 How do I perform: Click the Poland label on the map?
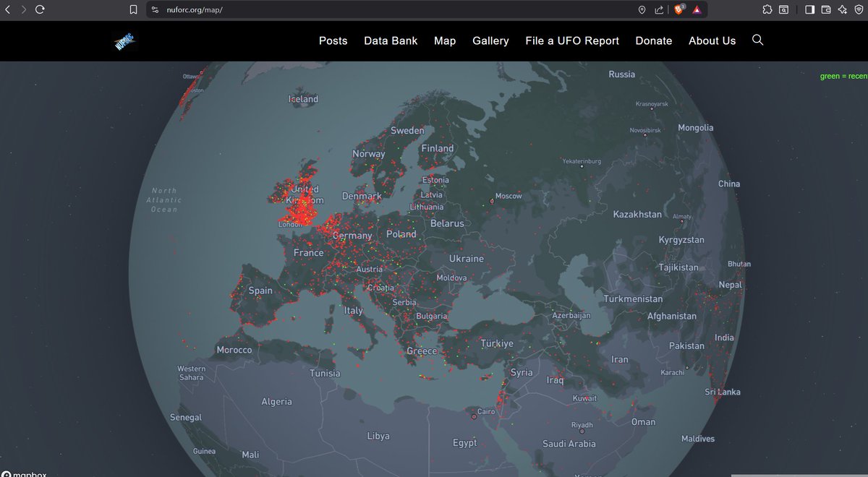point(401,234)
